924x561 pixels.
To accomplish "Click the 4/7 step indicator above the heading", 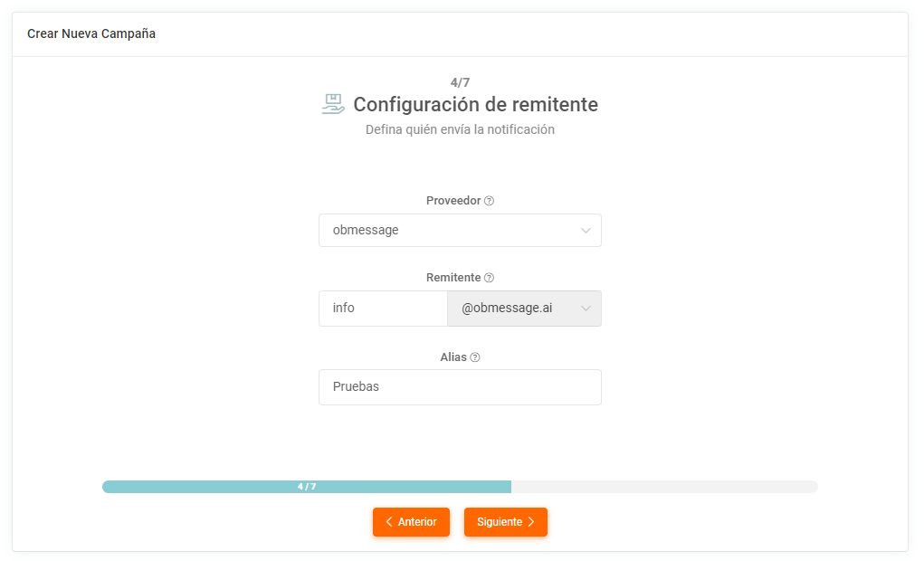I will 460,82.
